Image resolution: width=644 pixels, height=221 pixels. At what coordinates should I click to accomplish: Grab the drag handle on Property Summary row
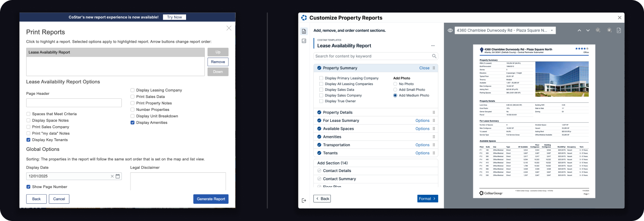(434, 68)
